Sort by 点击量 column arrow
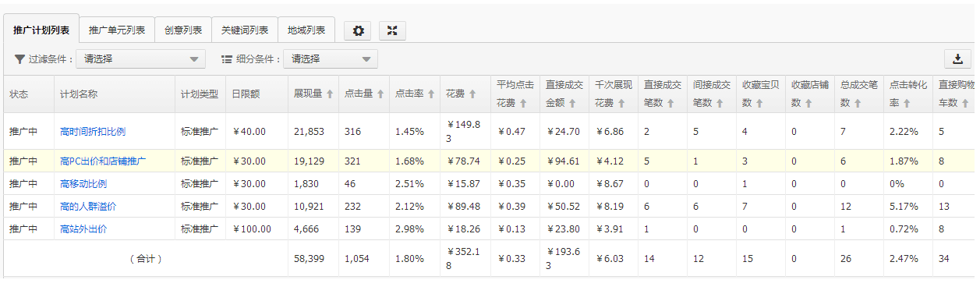980x294 pixels. (380, 94)
